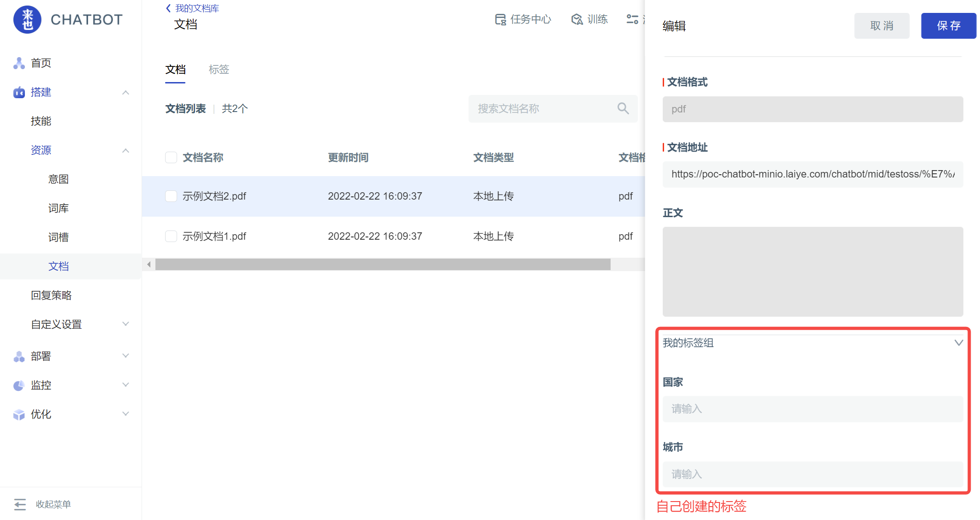Expand the 优化 menu section
Viewport: 980px width, 520px height.
[125, 414]
